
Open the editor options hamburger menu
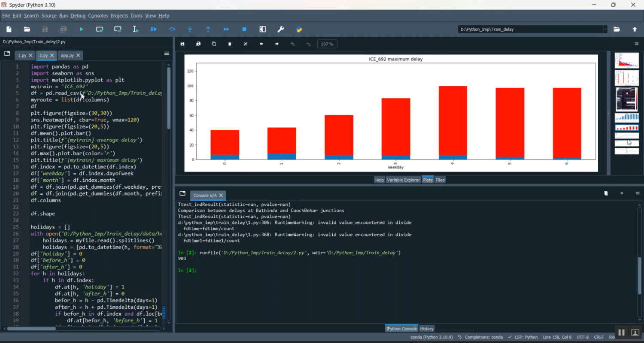click(x=167, y=54)
